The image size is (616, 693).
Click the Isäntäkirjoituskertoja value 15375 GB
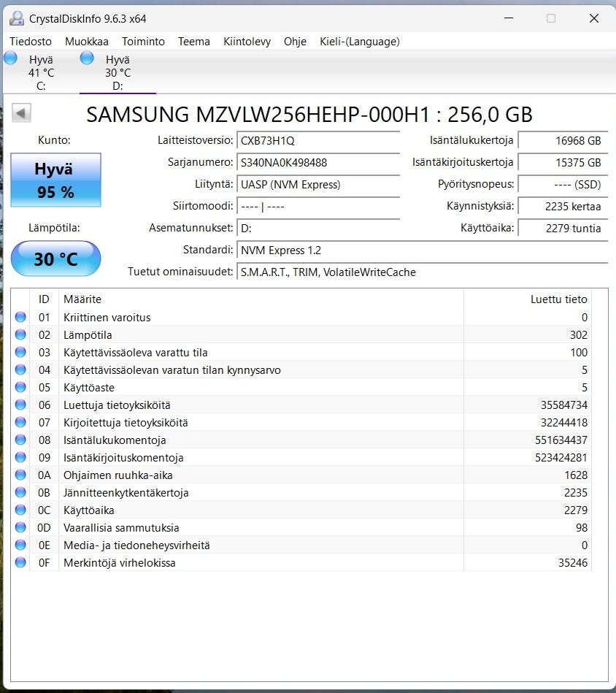[563, 162]
